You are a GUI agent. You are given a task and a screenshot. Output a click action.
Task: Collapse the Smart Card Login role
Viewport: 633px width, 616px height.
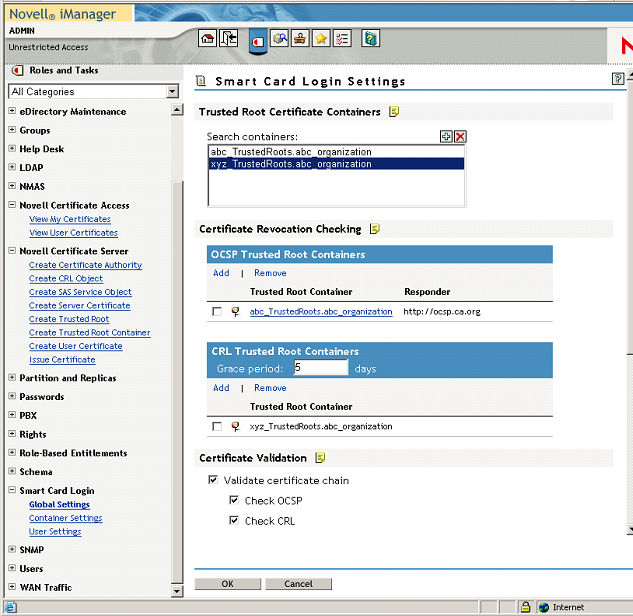pos(13,490)
